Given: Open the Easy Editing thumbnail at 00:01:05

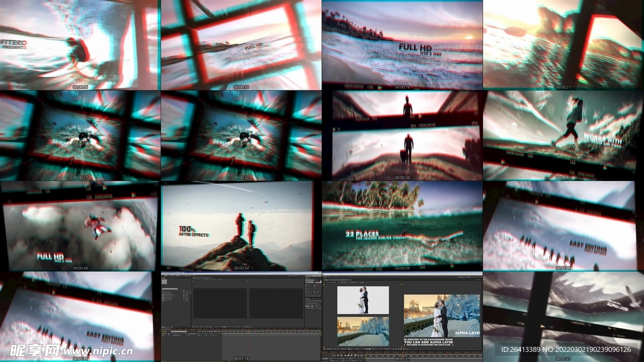Looking at the screenshot, I should [563, 226].
